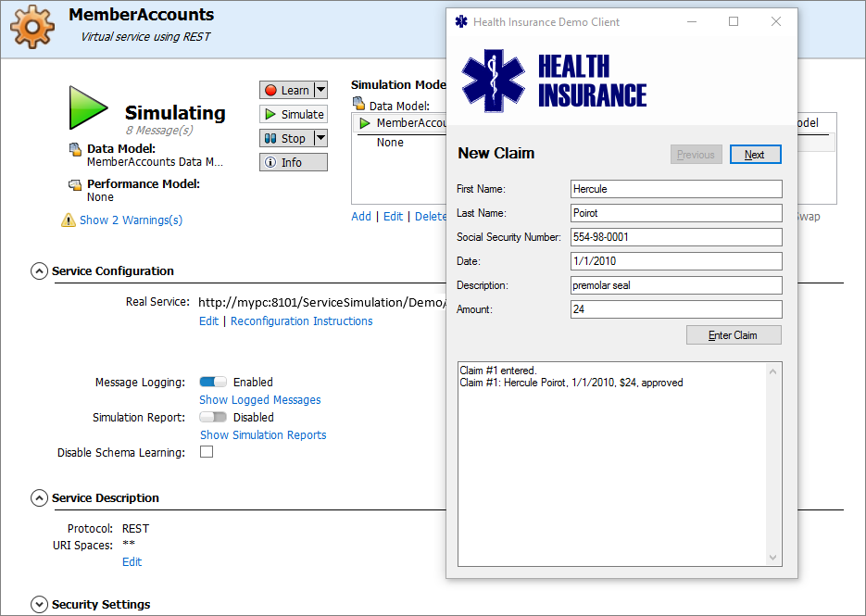The width and height of the screenshot is (866, 616).
Task: Click the Performance Model icon
Action: 75,184
